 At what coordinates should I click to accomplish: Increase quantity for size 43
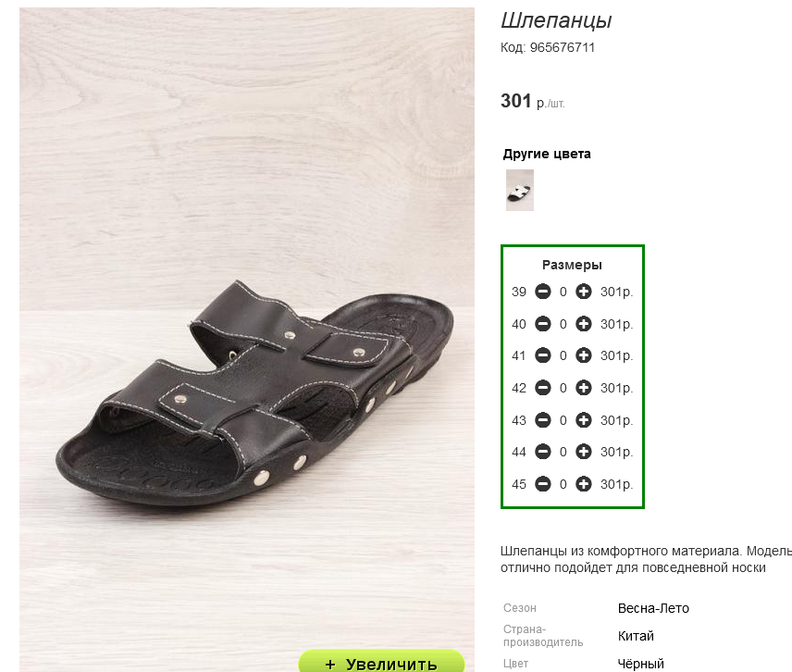pyautogui.click(x=584, y=420)
